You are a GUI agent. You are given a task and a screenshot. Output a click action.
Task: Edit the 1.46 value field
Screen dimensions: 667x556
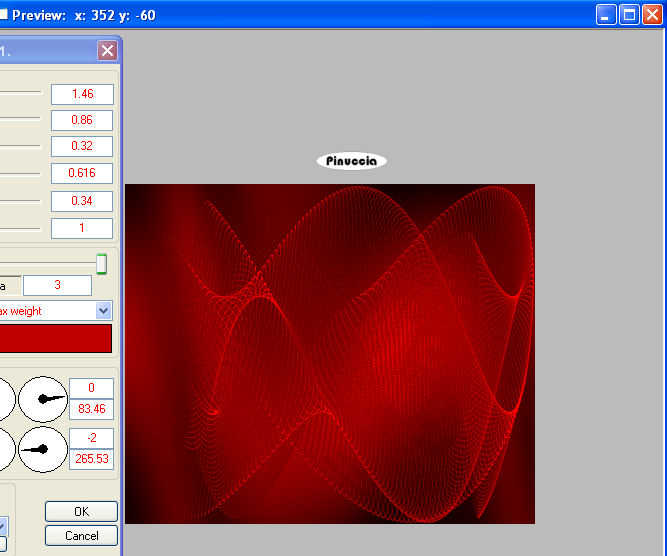coord(82,94)
